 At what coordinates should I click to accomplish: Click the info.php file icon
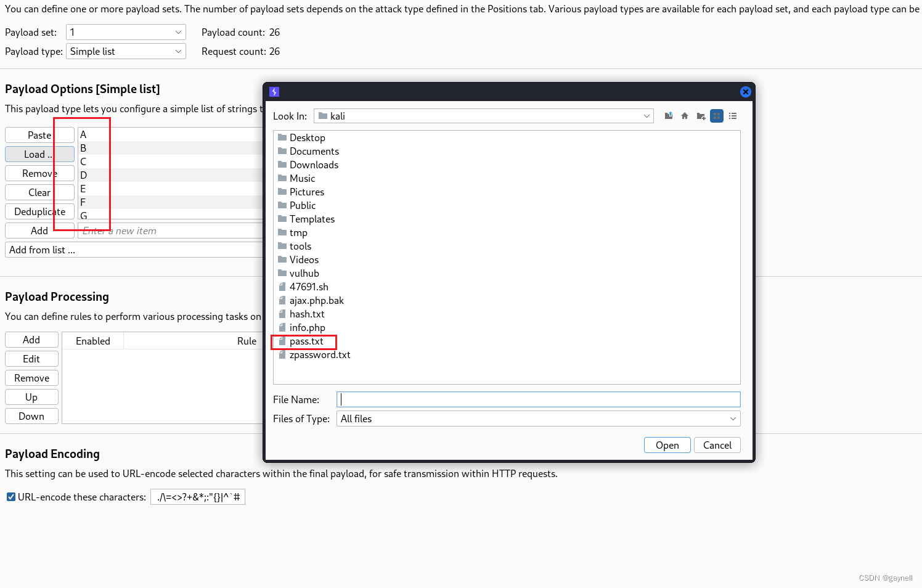coord(282,327)
